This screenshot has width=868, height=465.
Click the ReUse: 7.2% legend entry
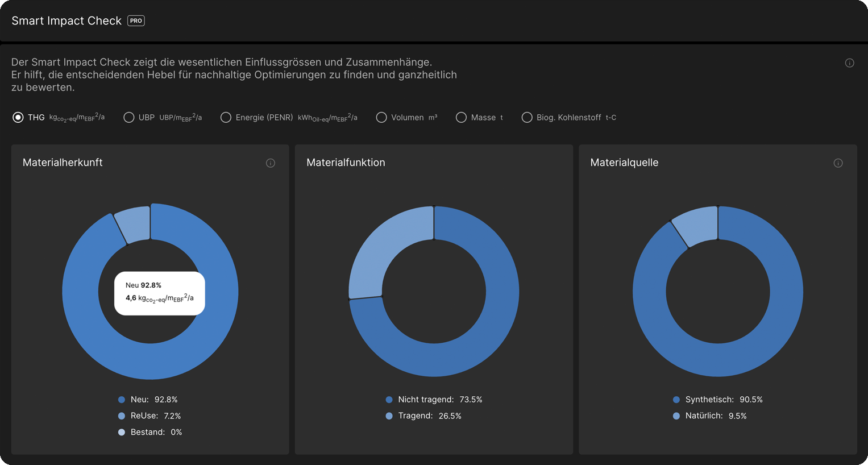point(149,416)
